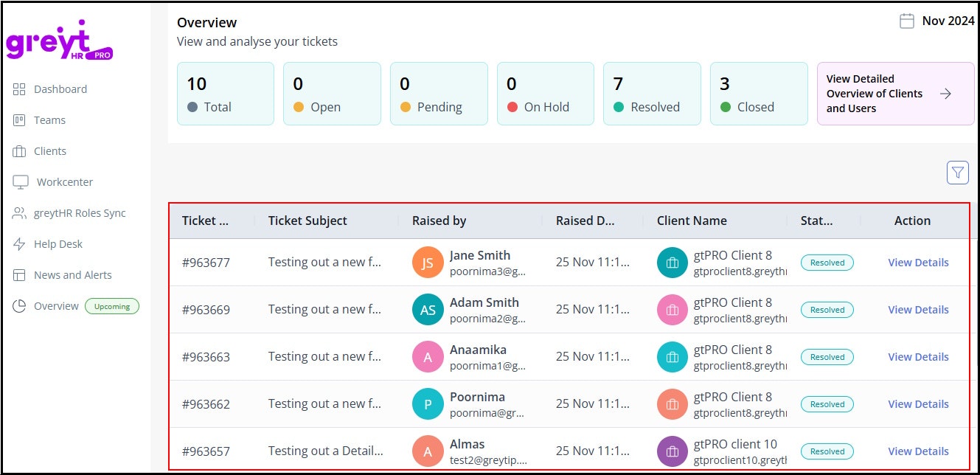Click the subject "Testing out a Detail..."

(325, 451)
